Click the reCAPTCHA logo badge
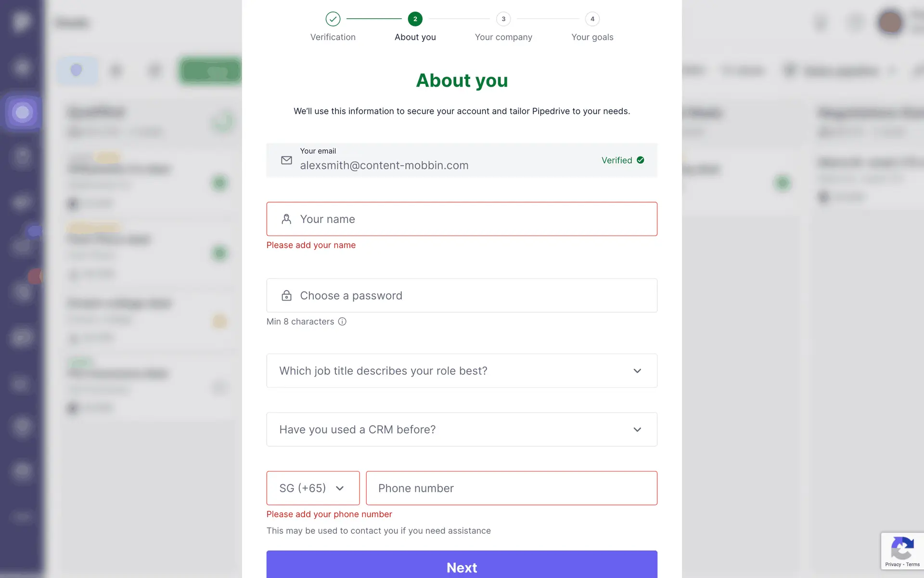The height and width of the screenshot is (578, 924). point(902,548)
